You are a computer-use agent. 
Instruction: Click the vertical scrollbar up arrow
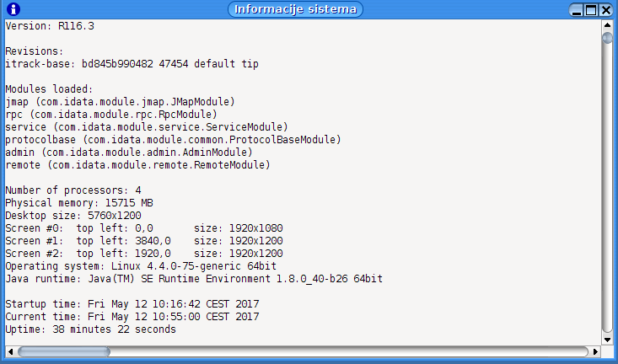pos(607,25)
